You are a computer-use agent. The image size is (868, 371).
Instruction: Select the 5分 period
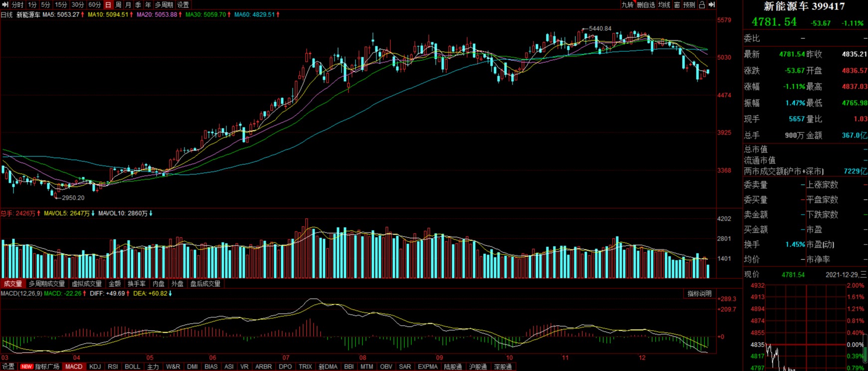pyautogui.click(x=46, y=4)
